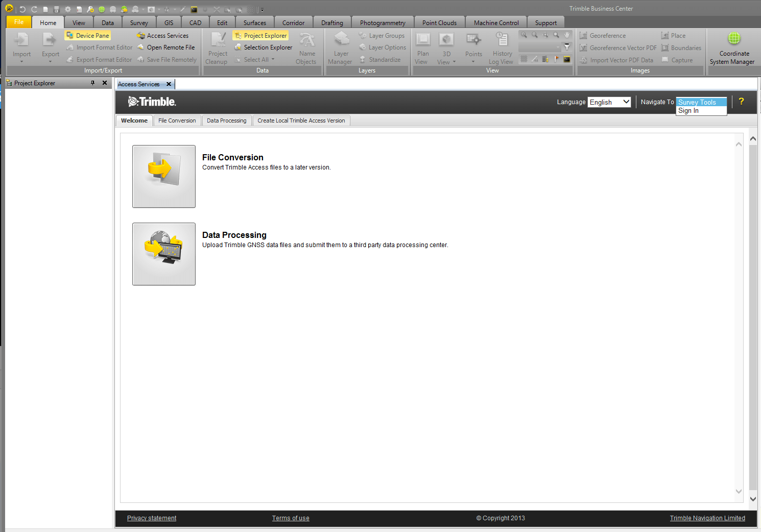Open the Coordinate System Manager

click(733, 49)
